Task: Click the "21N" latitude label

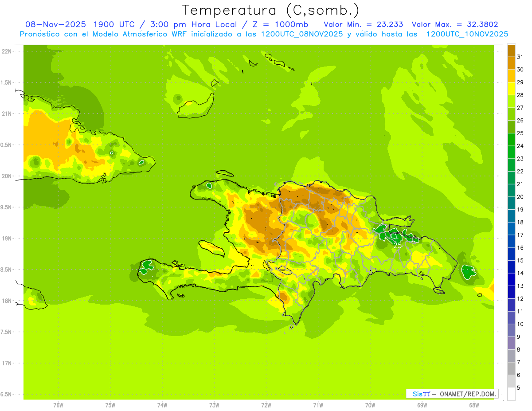Action: click(6, 114)
